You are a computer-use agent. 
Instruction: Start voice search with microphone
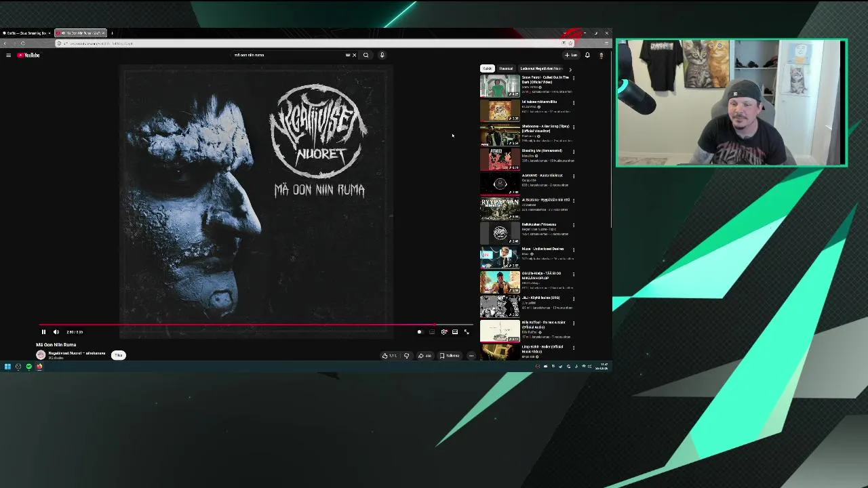382,56
